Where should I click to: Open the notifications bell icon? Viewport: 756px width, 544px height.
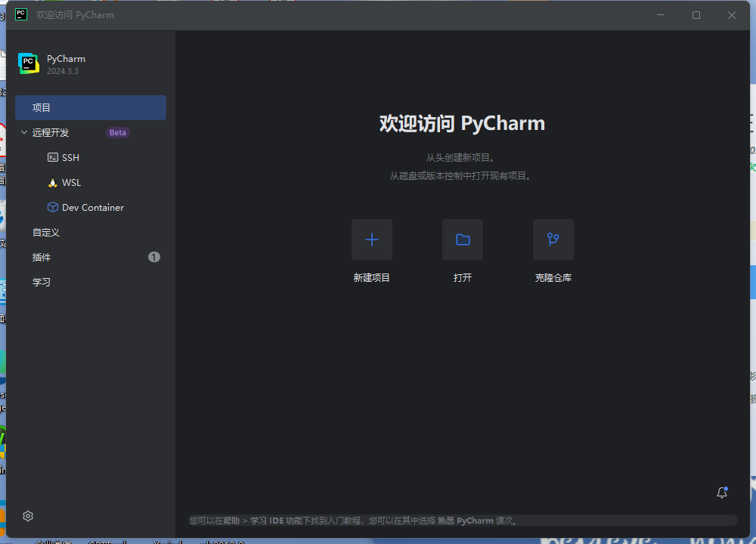(722, 493)
